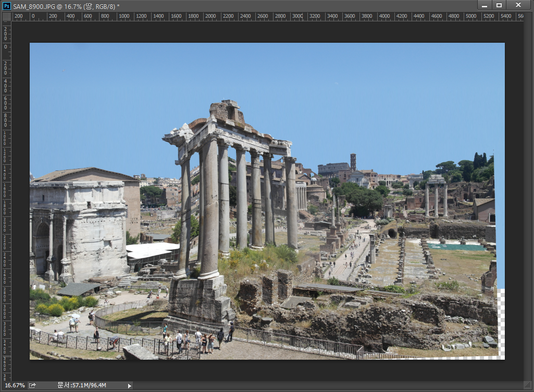This screenshot has width=534, height=392.
Task: Click the tall bell tower in the distance
Action: coord(353,162)
